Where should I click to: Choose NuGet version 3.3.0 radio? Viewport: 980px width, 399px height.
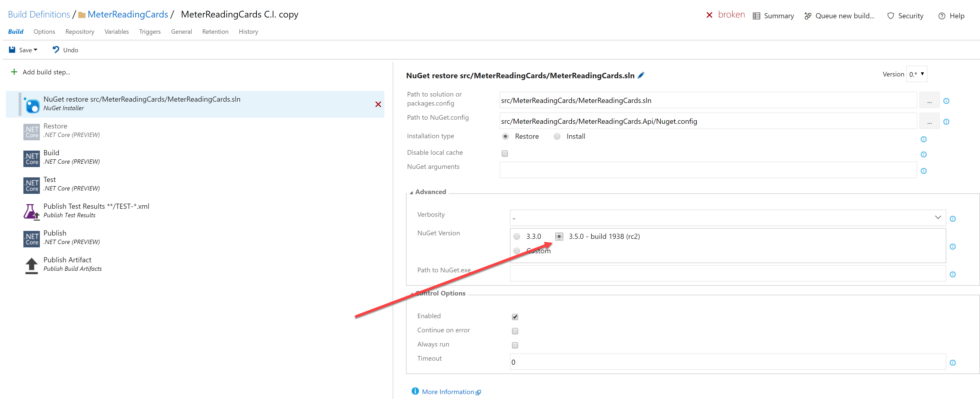(517, 236)
